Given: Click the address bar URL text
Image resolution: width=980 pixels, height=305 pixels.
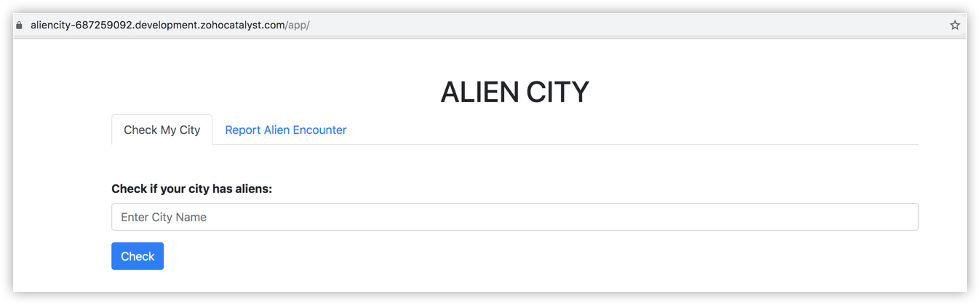Looking at the screenshot, I should coord(170,25).
